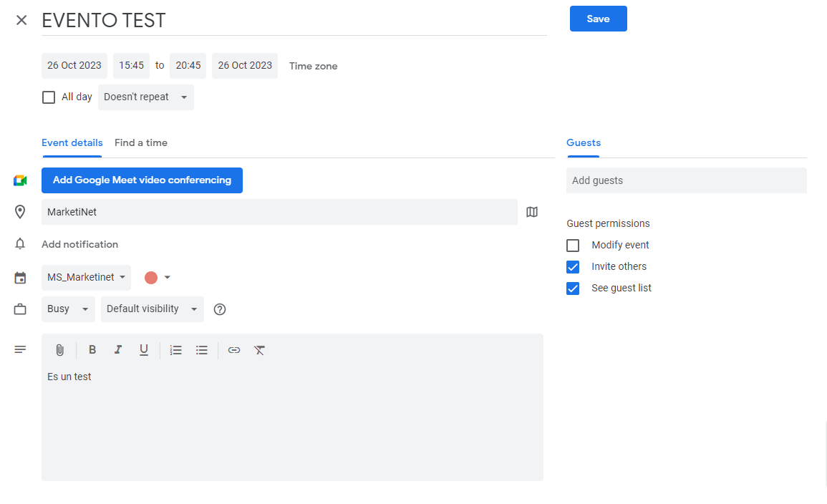Open visibility help question mark icon
Image resolution: width=827 pixels, height=504 pixels.
220,309
